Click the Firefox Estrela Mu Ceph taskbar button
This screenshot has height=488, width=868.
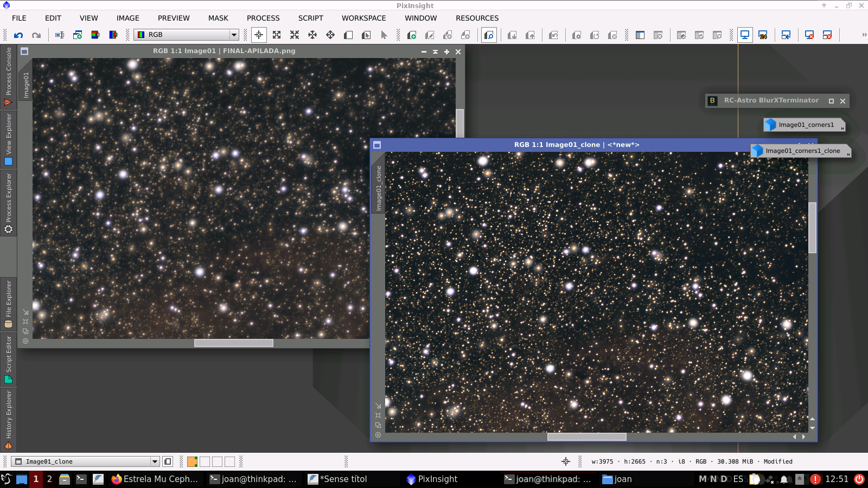155,479
